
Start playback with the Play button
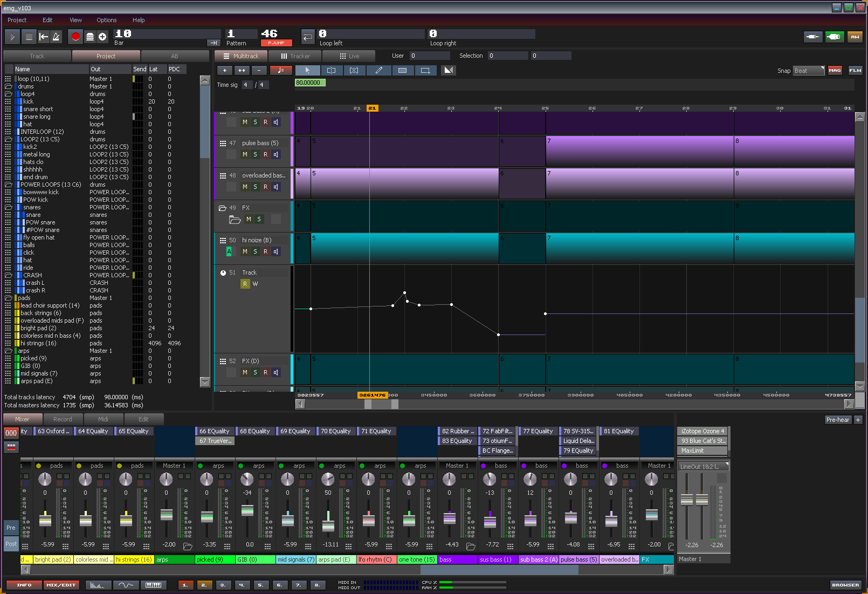click(x=12, y=37)
